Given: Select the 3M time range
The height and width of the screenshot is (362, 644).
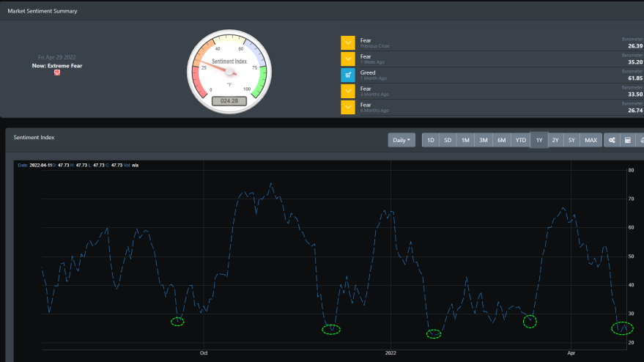Looking at the screenshot, I should 484,140.
